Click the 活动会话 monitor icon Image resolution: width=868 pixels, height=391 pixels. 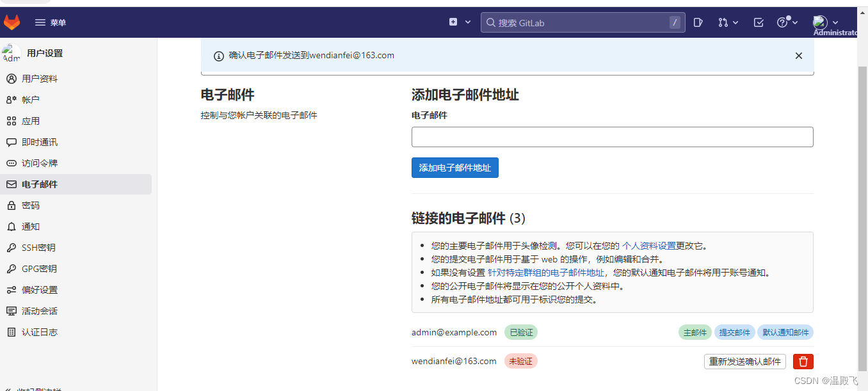[11, 311]
